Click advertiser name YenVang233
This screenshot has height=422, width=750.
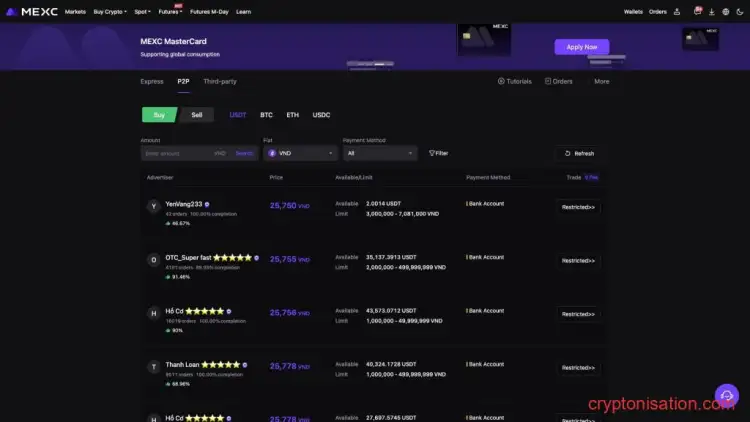[x=184, y=204]
